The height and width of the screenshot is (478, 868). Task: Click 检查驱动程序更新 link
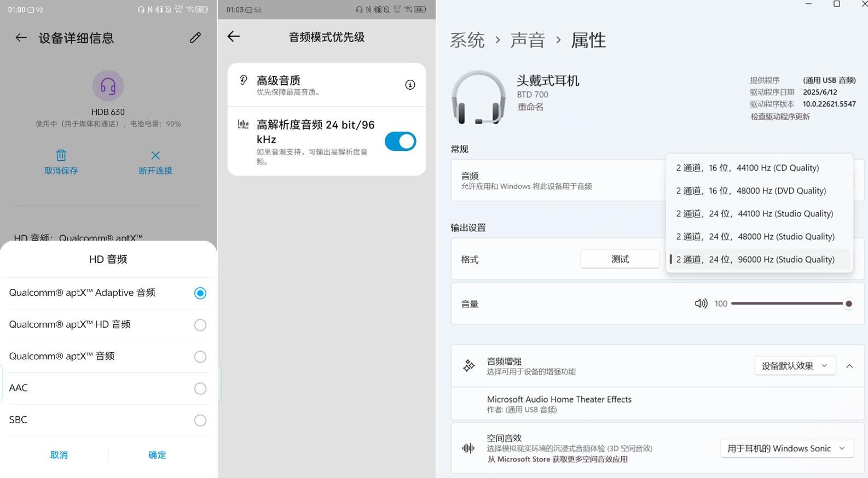[x=780, y=116]
